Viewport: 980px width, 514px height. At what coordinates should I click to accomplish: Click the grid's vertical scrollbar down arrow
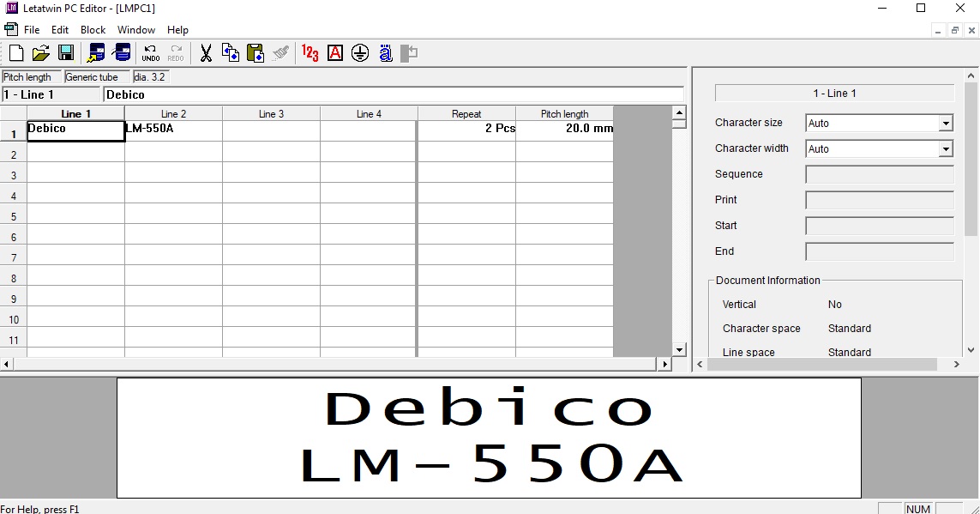point(679,350)
